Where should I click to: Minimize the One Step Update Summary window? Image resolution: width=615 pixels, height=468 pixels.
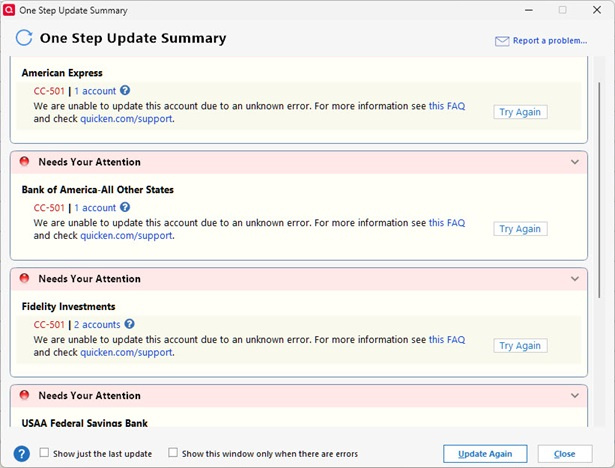[x=529, y=10]
